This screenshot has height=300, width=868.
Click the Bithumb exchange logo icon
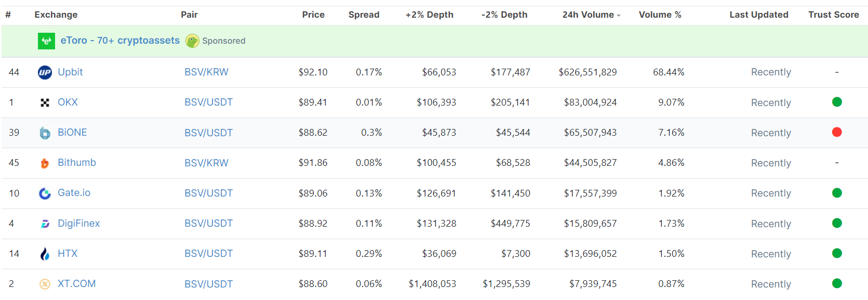click(45, 163)
